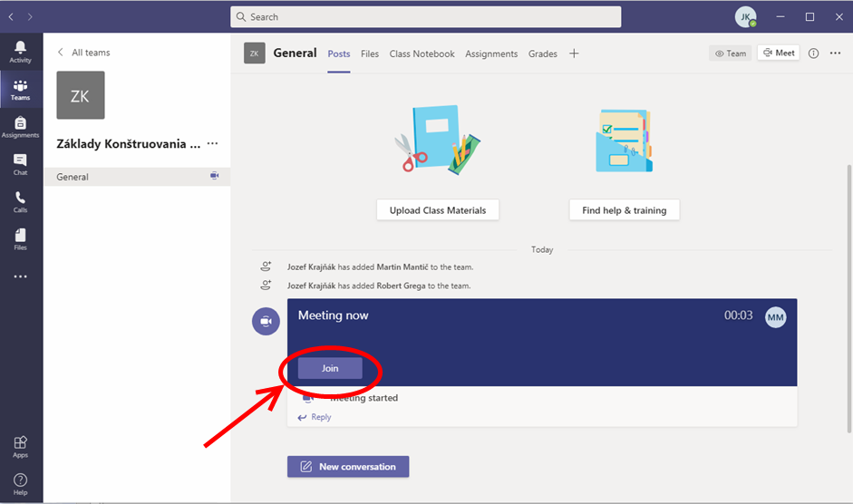This screenshot has height=504, width=853.
Task: Open the Calls icon
Action: point(20,202)
